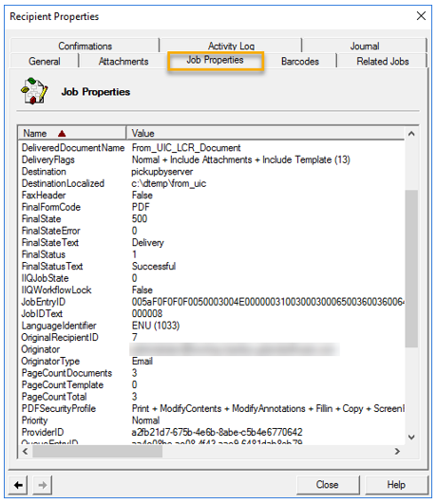Click the From_UIC_LCR_Document value

click(x=186, y=148)
